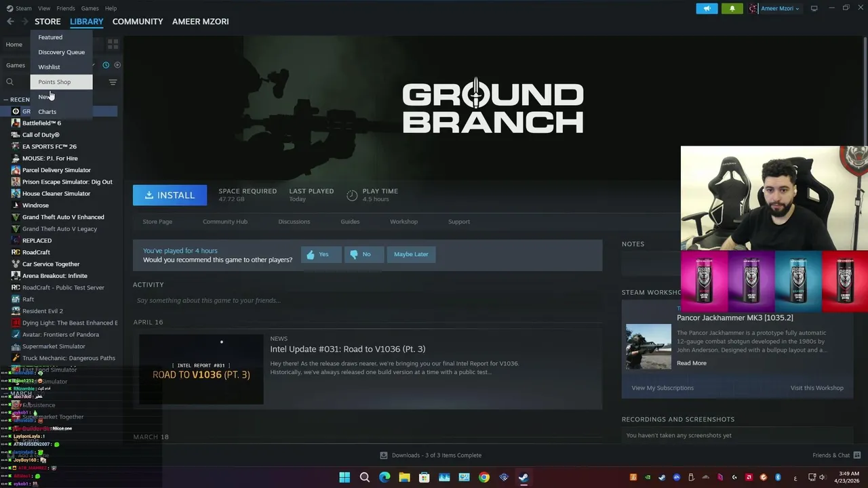Open the Workshop link

pos(403,222)
